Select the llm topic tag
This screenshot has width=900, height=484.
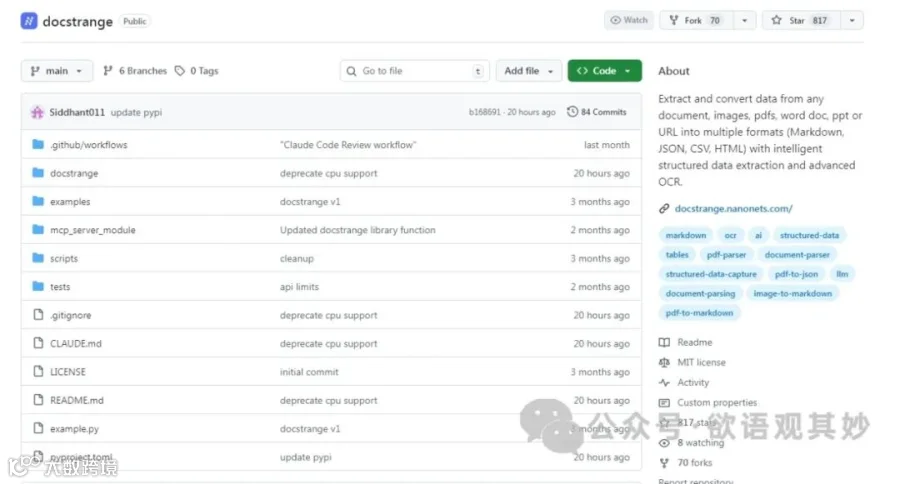pos(842,274)
